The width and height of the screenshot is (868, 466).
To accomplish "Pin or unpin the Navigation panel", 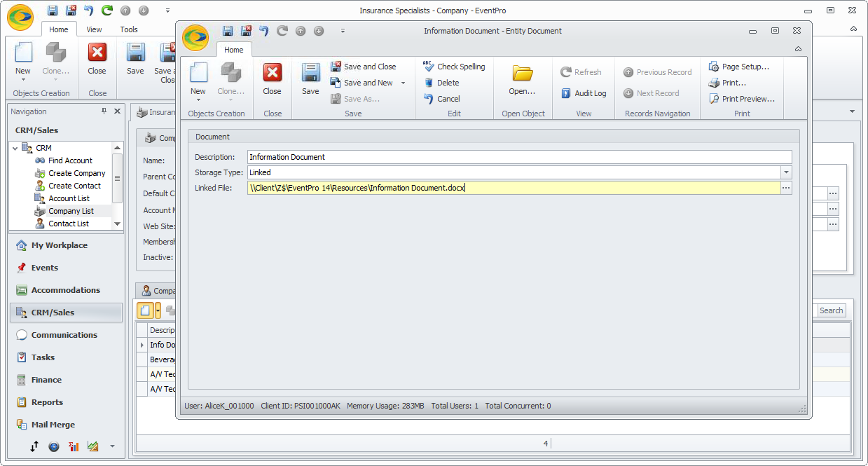I will 104,111.
